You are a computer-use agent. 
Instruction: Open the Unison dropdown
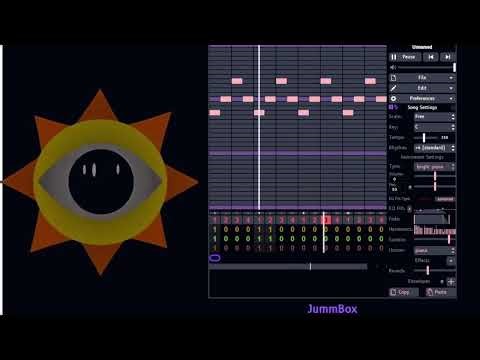[x=435, y=250]
